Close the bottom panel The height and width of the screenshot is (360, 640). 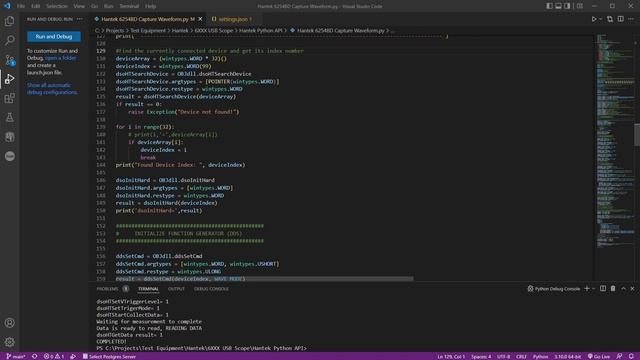coord(632,289)
